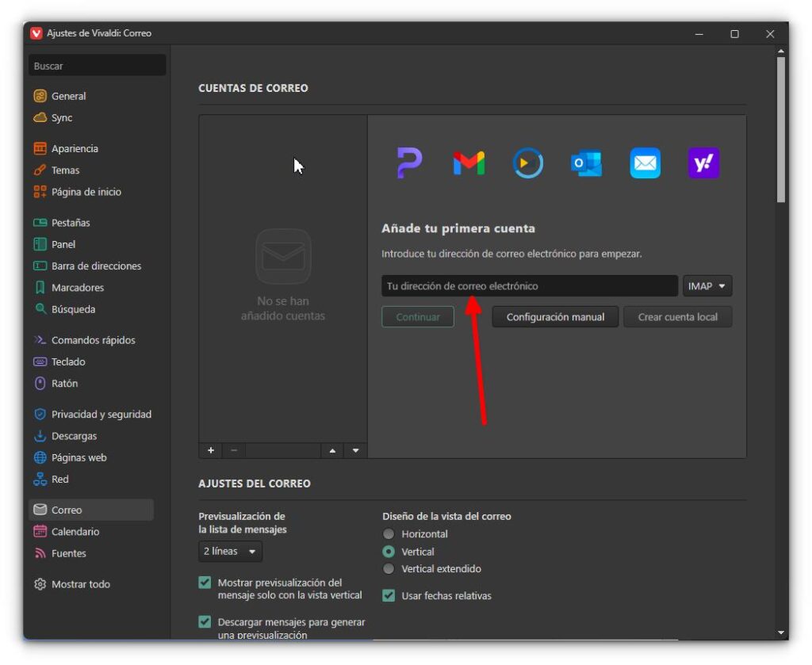Image resolution: width=812 pixels, height=665 pixels.
Task: Select the Proton Mail provider icon
Action: 410,162
